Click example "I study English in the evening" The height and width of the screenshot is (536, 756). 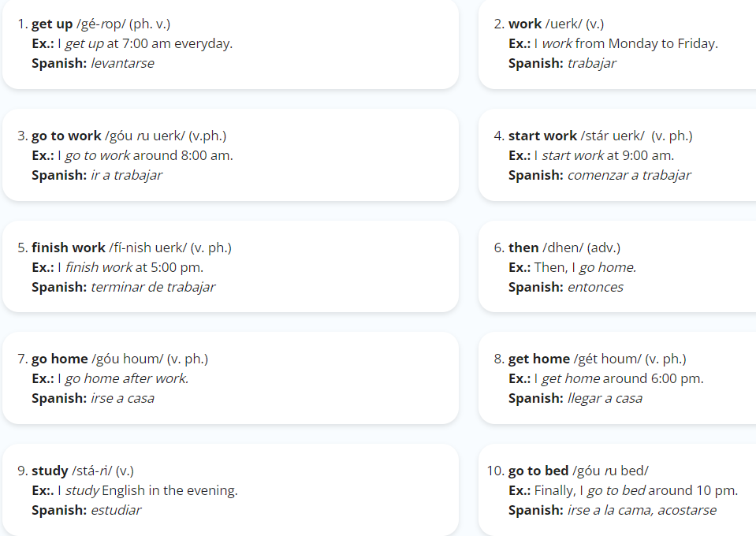147,491
